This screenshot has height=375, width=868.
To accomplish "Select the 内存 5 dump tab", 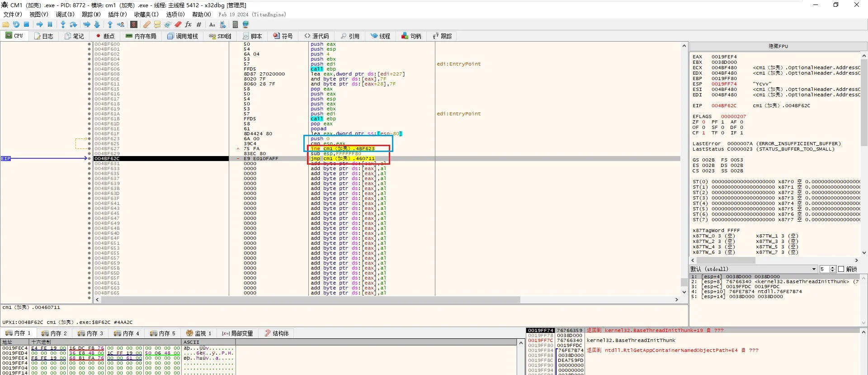I will [163, 333].
